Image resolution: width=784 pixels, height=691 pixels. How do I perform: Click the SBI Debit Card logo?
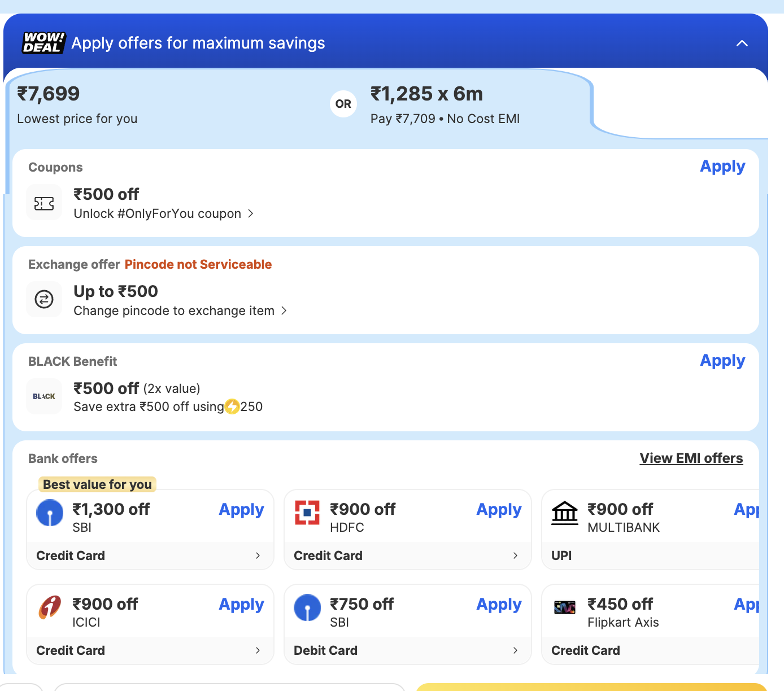307,607
